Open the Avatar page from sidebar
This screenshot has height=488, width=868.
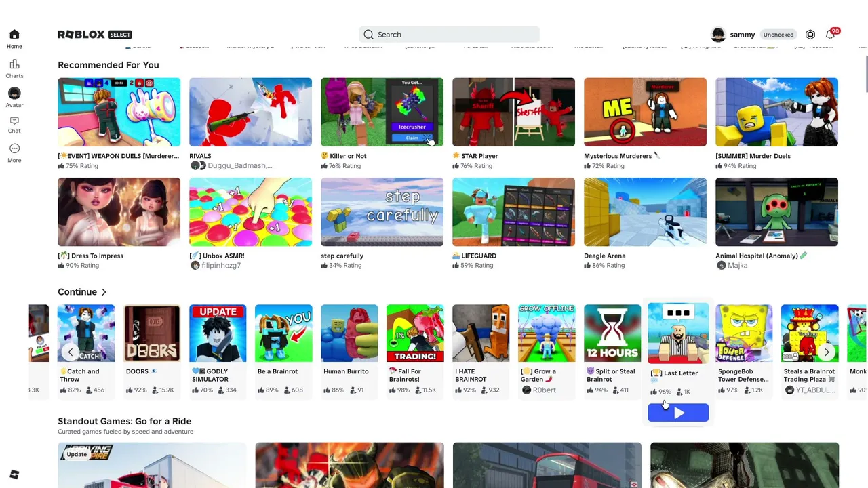click(14, 98)
